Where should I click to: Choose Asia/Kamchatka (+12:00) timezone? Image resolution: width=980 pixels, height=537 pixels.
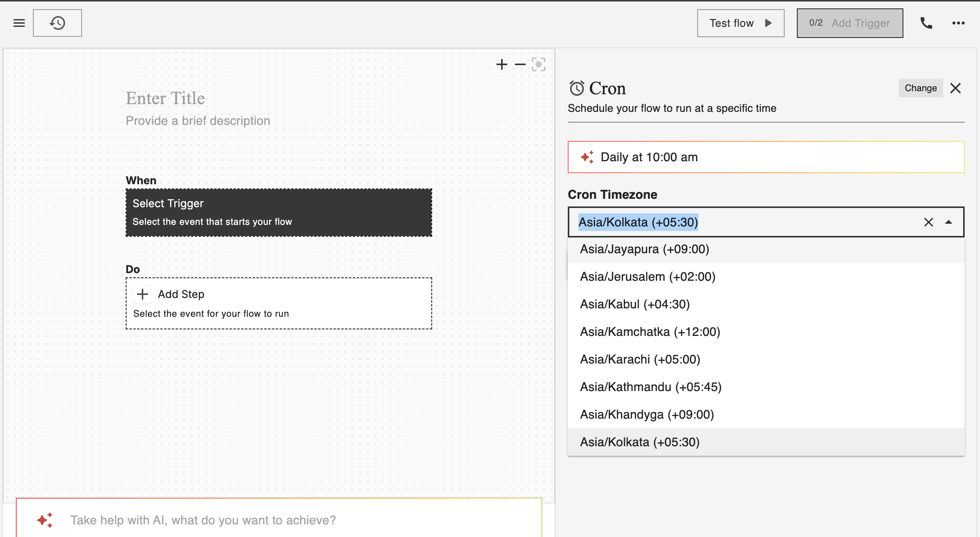(x=766, y=332)
